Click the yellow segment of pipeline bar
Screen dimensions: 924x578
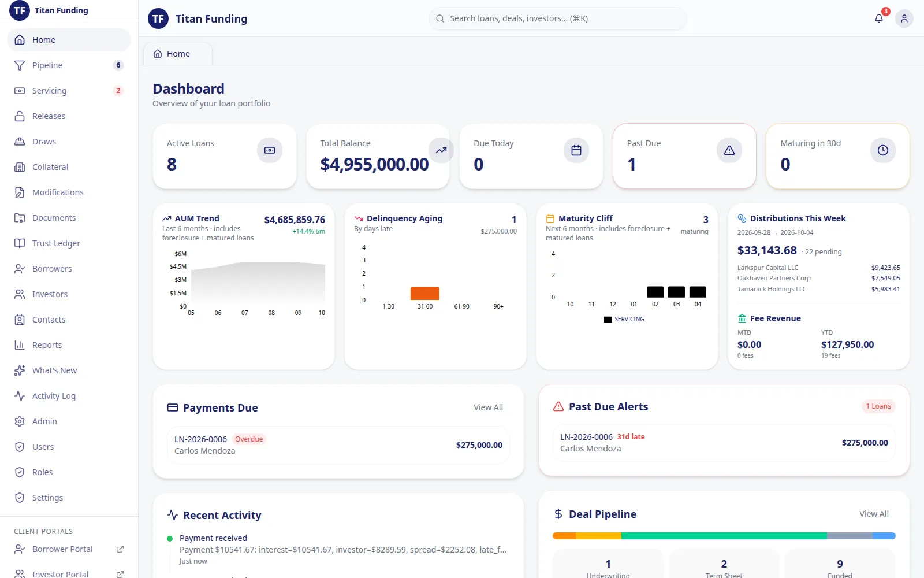point(598,536)
